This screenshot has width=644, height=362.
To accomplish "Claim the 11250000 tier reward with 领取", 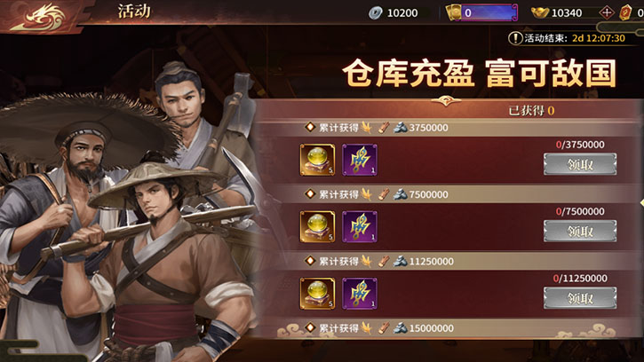I will pos(580,298).
